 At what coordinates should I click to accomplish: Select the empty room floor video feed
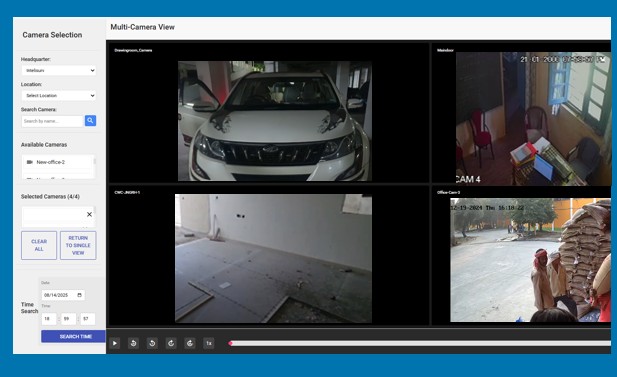point(273,258)
